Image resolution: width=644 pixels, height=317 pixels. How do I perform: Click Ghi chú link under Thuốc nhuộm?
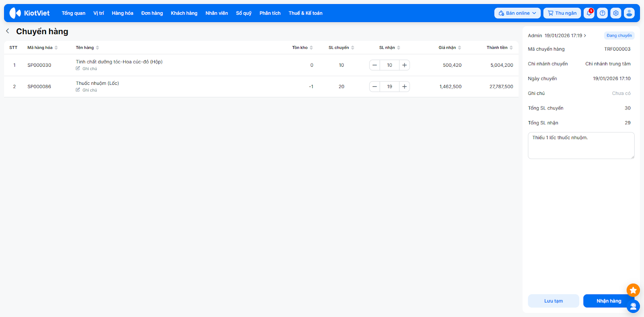(x=90, y=90)
